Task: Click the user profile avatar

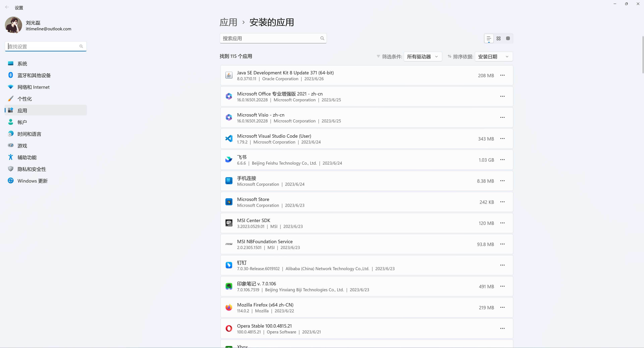Action: [13, 25]
